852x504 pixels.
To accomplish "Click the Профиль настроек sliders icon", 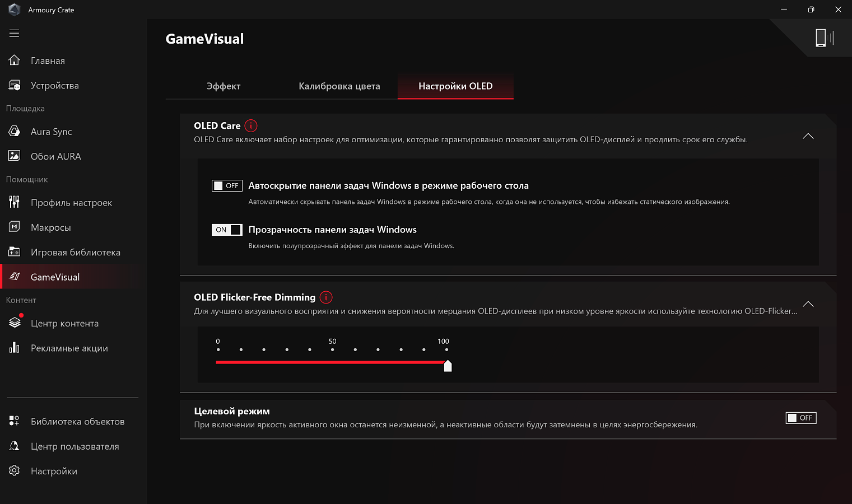I will tap(15, 202).
